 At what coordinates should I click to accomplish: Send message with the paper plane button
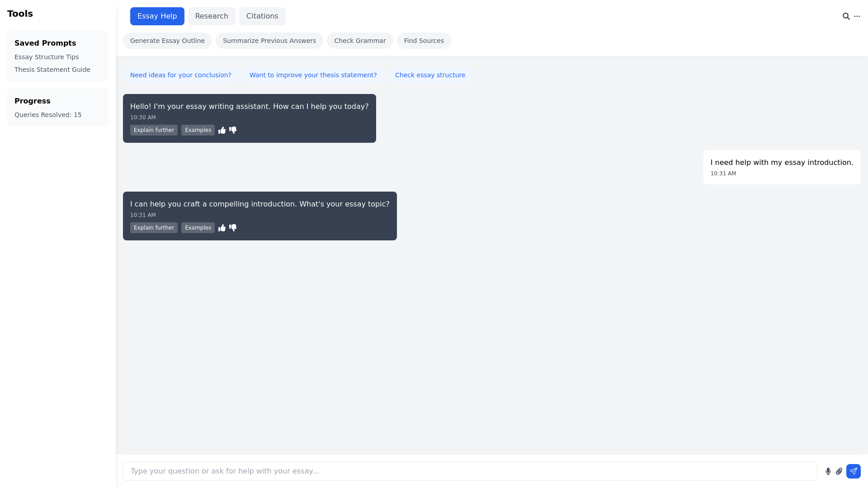point(854,471)
